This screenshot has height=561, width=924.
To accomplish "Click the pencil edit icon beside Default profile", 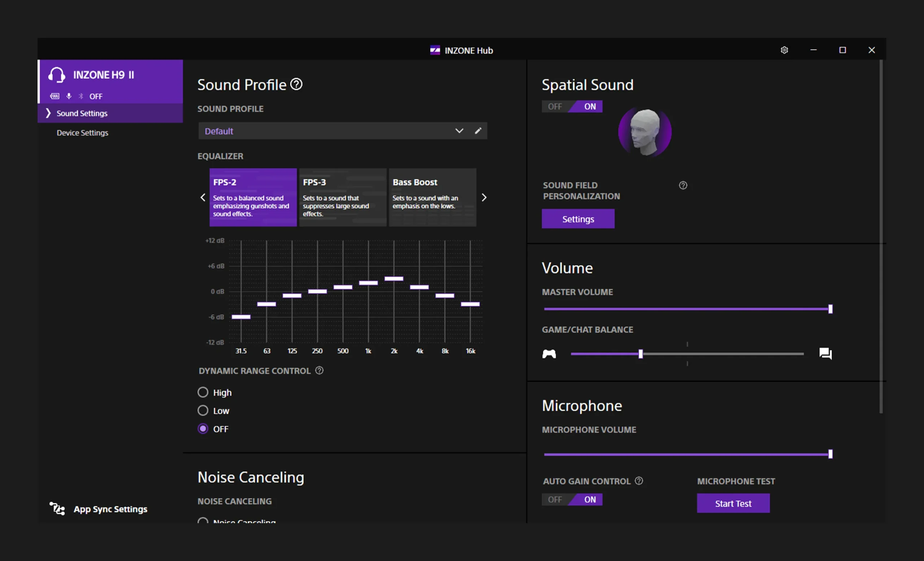I will click(478, 131).
